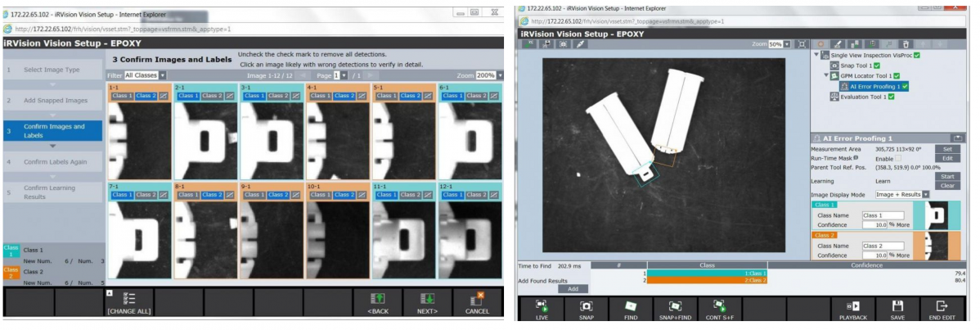Remove label icon on image 1-1
Screen dimensions: 980x330
(x=163, y=96)
